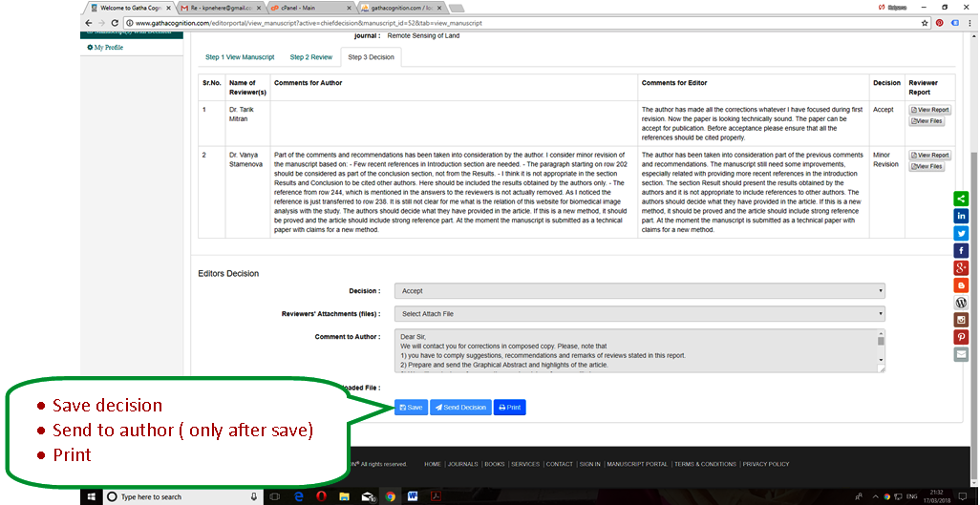This screenshot has height=505, width=980.
Task: Switch to Step 1 View Manuscript tab
Action: tap(239, 57)
